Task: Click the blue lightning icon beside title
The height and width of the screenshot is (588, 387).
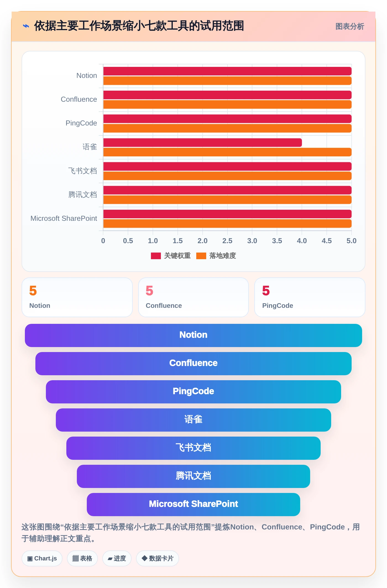Action: tap(26, 26)
